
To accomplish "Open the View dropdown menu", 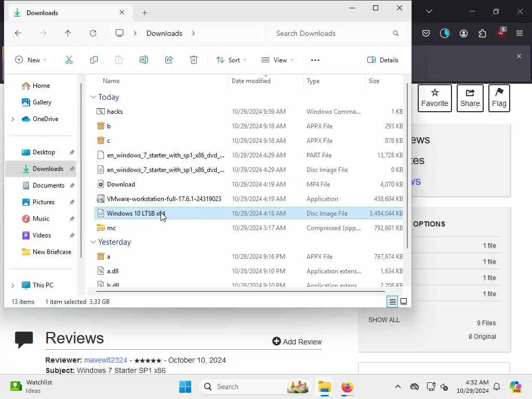I will tap(277, 60).
